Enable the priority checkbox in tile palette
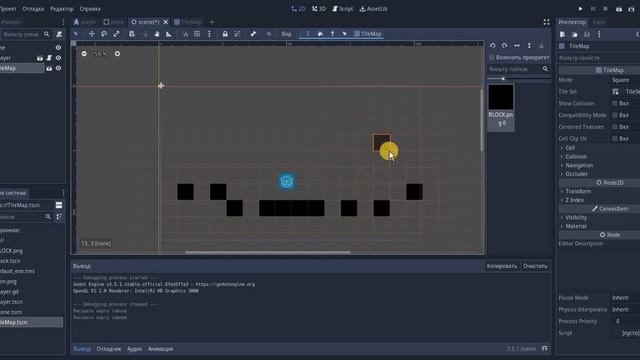The width and height of the screenshot is (640, 360). coord(492,58)
